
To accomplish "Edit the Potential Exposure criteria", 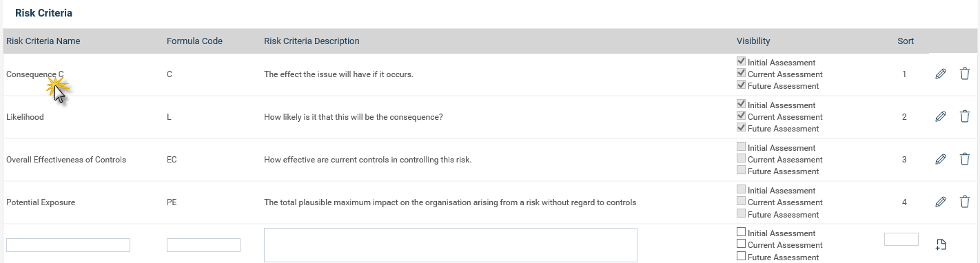I will (x=940, y=202).
